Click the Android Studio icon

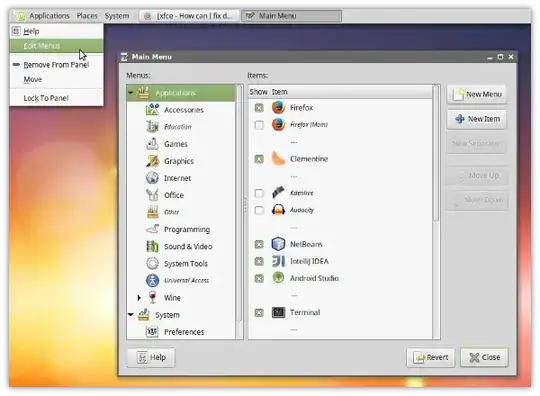pos(278,278)
